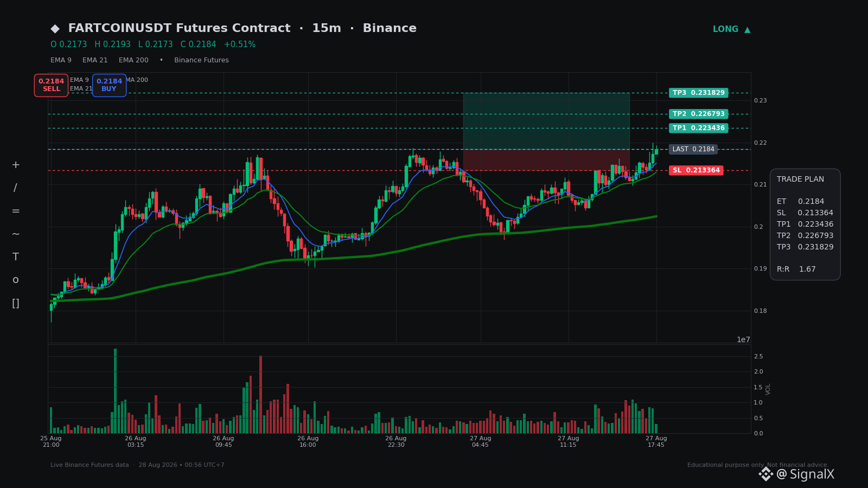Viewport: 868px width, 488px height.
Task: Select the EMA 21 indicator label in header
Action: (95, 60)
